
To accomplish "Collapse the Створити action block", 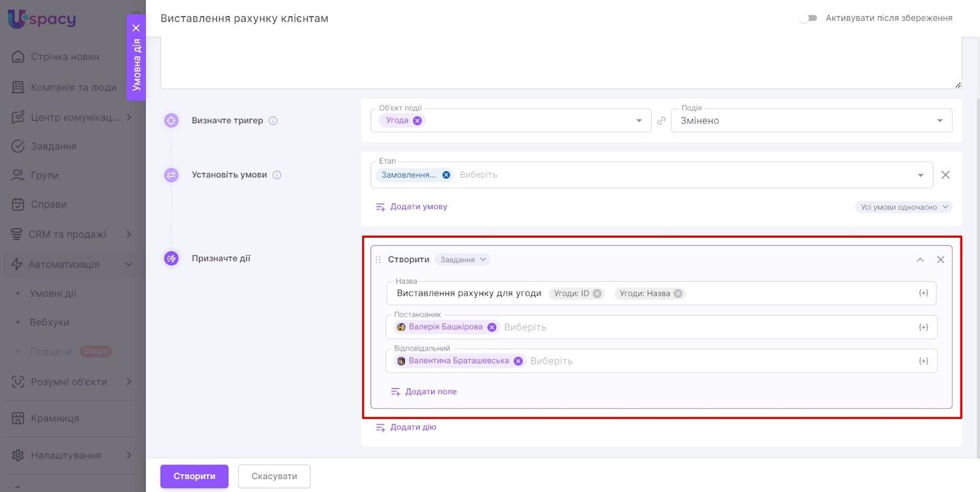I will [x=919, y=260].
